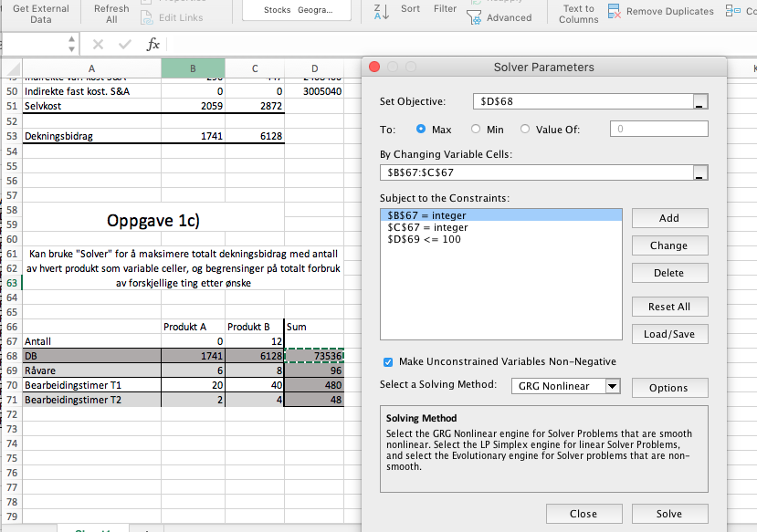
Task: Select column D header
Action: [314, 68]
